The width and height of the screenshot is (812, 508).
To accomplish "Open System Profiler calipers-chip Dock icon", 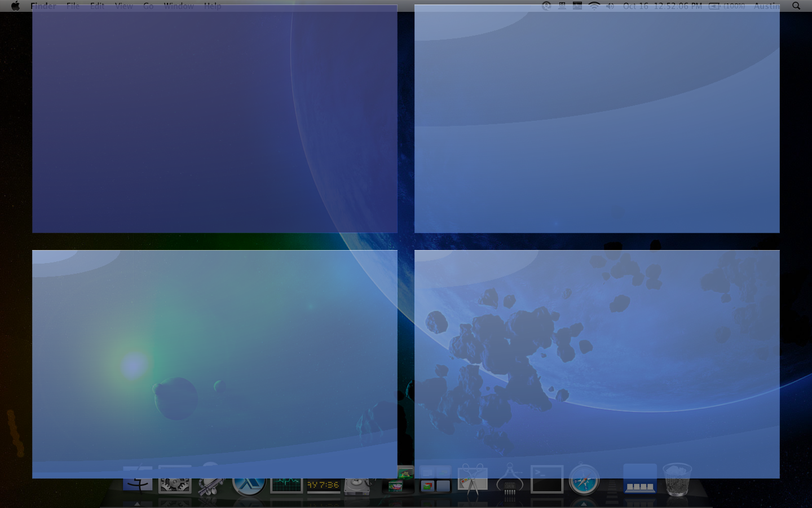I will [x=510, y=480].
